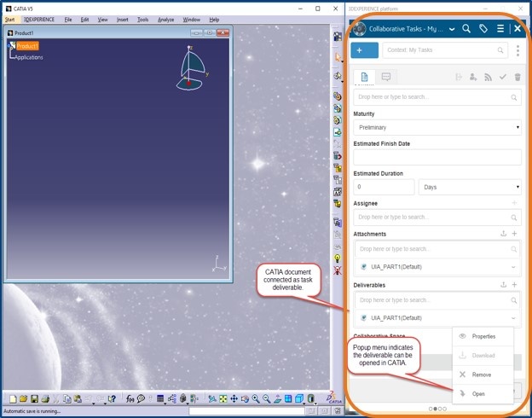Click the Assignee search field
Image resolution: width=532 pixels, height=418 pixels.
[437, 218]
